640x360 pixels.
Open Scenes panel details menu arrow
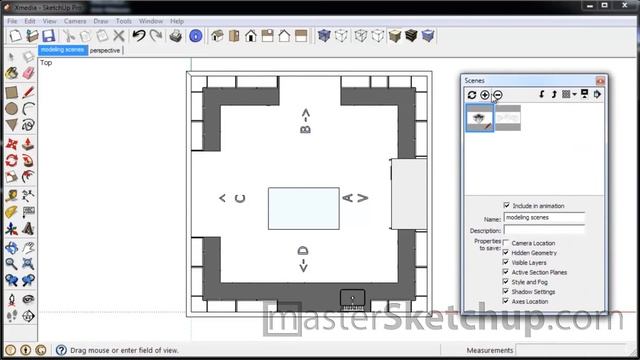(597, 94)
